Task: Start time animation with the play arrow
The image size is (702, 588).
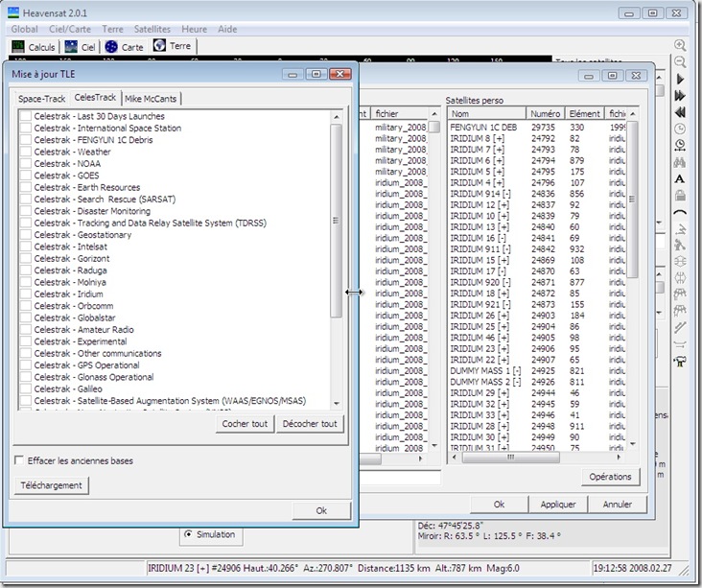Action: (680, 79)
